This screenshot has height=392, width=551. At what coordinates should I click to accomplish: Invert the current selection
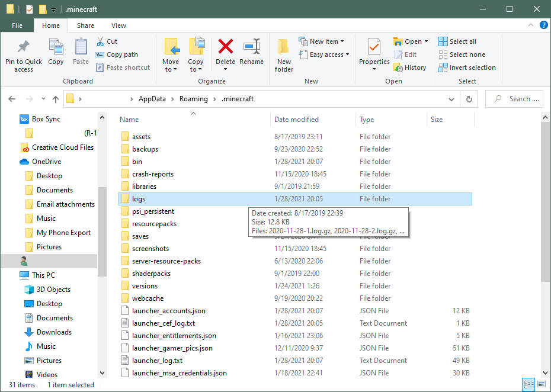coord(467,67)
